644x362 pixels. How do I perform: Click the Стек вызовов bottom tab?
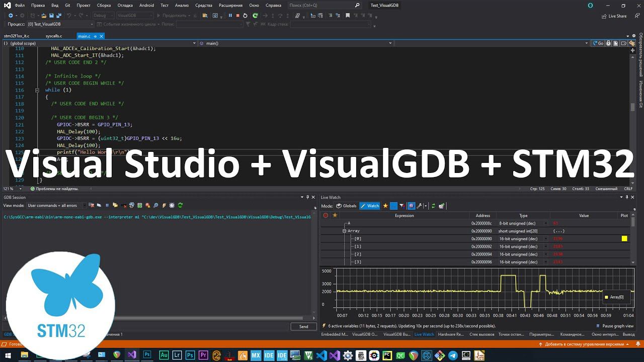pyautogui.click(x=482, y=334)
